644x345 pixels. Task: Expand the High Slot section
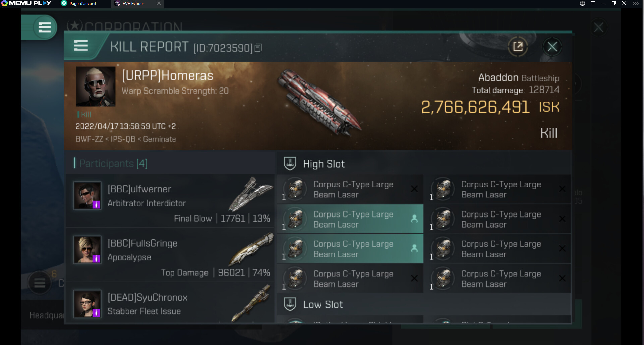tap(324, 164)
